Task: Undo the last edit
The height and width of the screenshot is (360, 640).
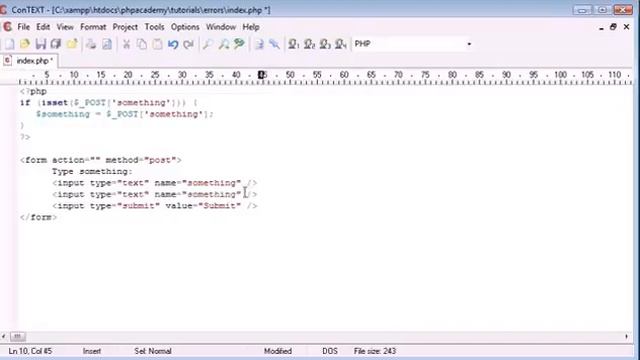Action: point(173,44)
